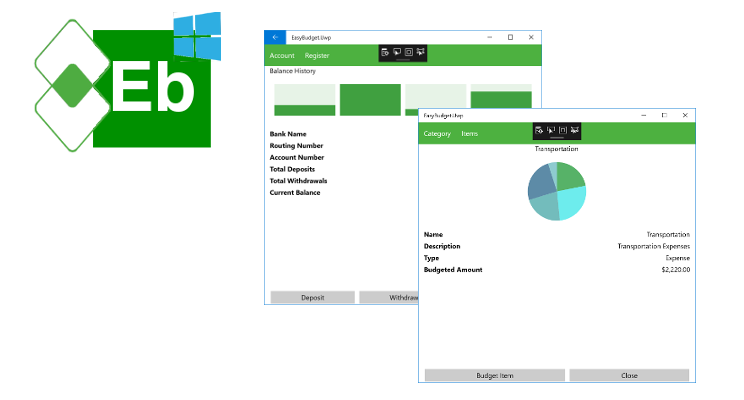
Task: Enable element selection icon in Category window toolbar
Action: coord(551,130)
